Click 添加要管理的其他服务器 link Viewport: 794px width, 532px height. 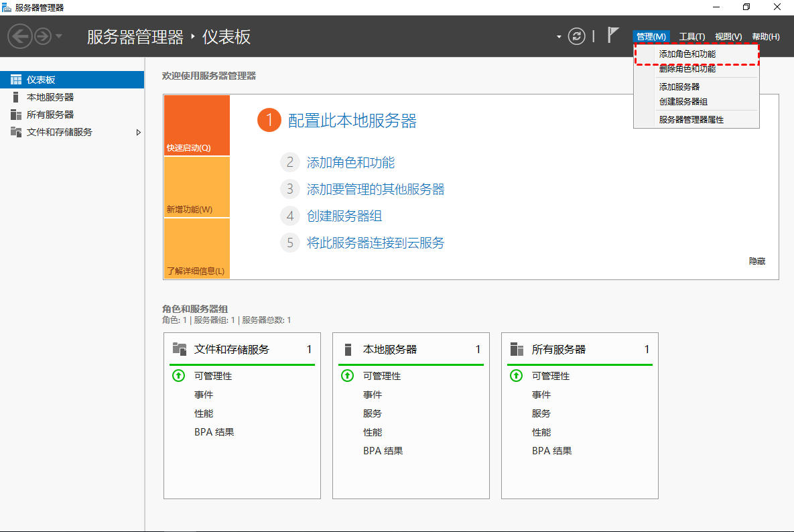(376, 190)
